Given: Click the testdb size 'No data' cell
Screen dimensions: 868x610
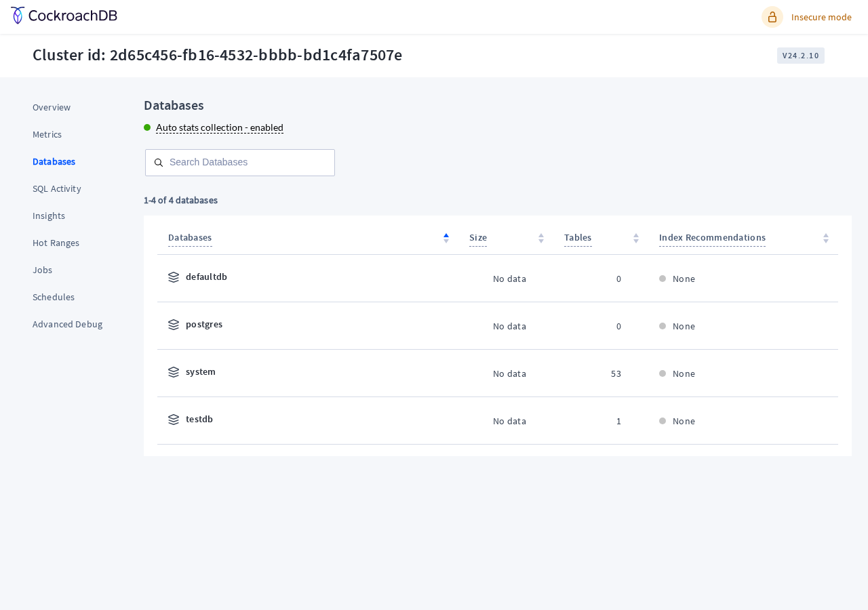Looking at the screenshot, I should [x=509, y=421].
